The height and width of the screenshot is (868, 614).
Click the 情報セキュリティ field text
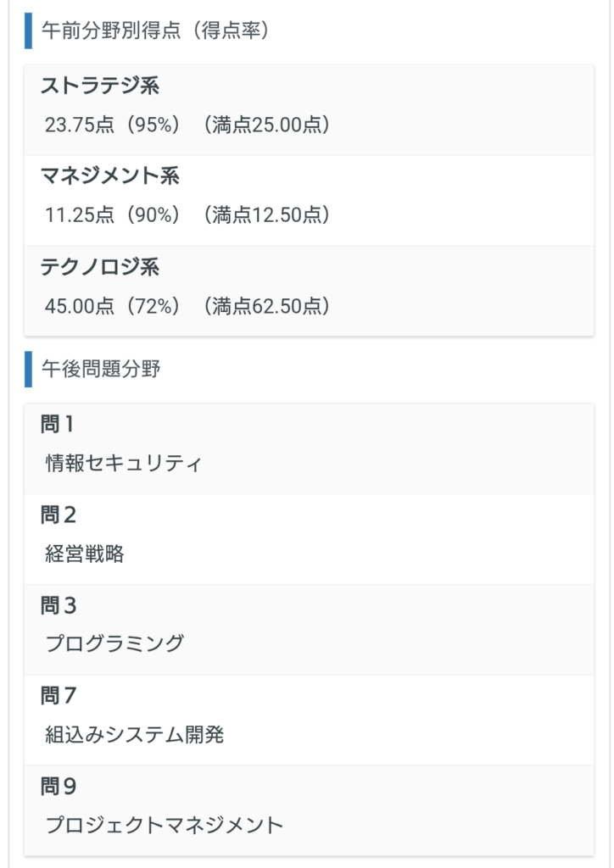[x=124, y=464]
